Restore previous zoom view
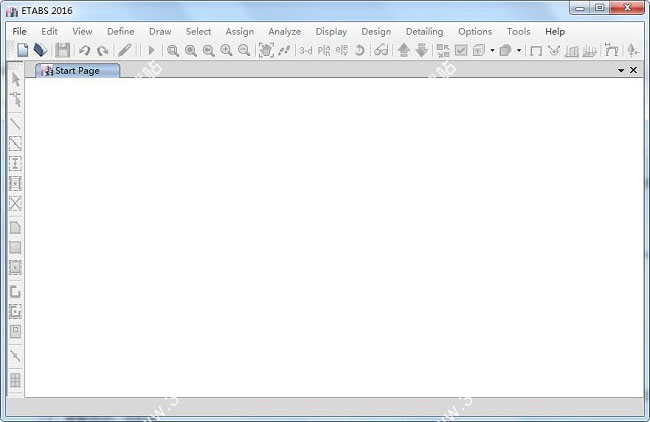This screenshot has width=650, height=422. (209, 50)
